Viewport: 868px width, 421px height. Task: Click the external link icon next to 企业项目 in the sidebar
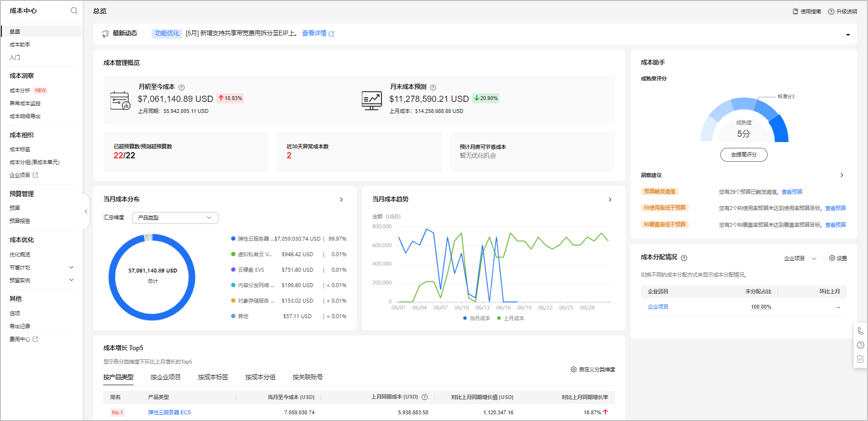(x=35, y=175)
